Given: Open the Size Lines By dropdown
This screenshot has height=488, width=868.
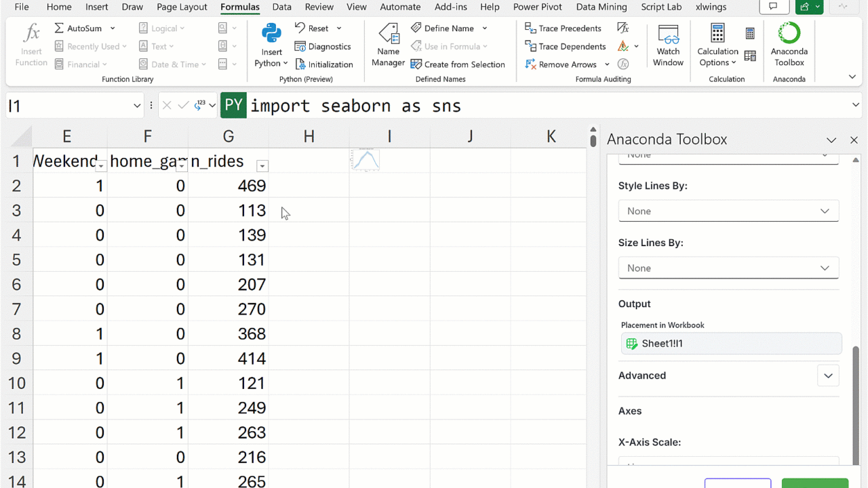Looking at the screenshot, I should pos(728,268).
